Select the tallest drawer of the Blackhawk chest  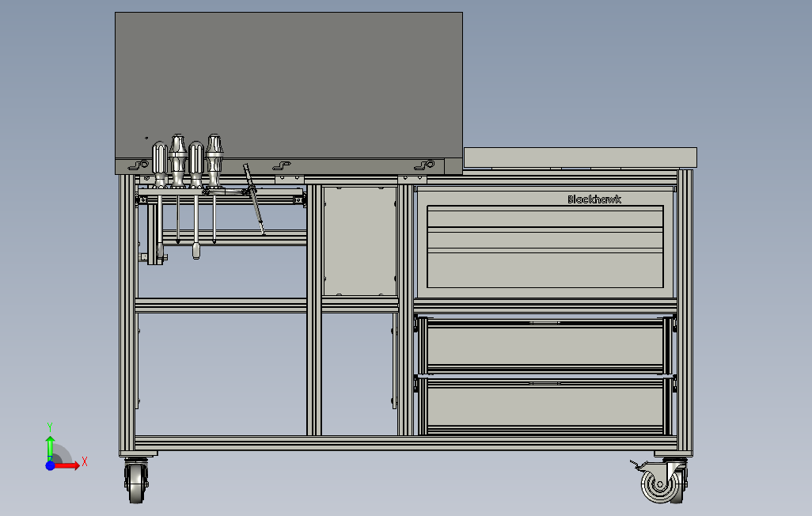coord(544,270)
